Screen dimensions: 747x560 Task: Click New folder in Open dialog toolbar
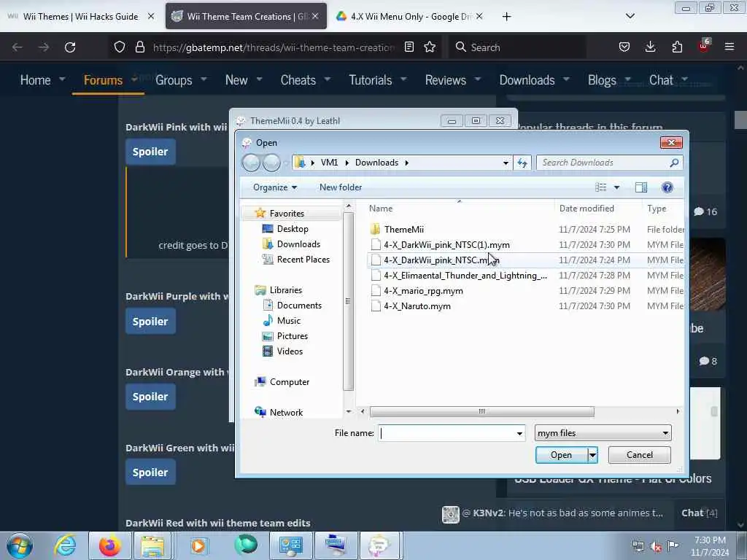[x=341, y=187]
